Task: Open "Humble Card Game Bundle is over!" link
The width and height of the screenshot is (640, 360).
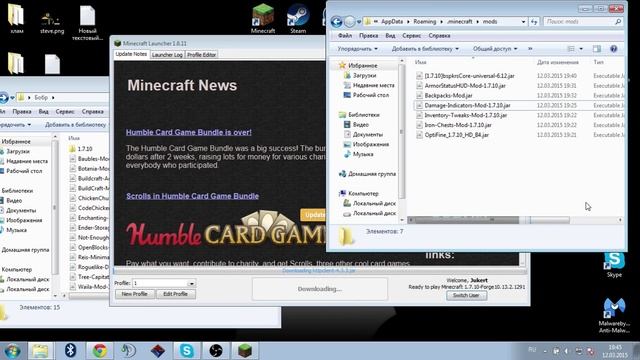Action: (189, 132)
